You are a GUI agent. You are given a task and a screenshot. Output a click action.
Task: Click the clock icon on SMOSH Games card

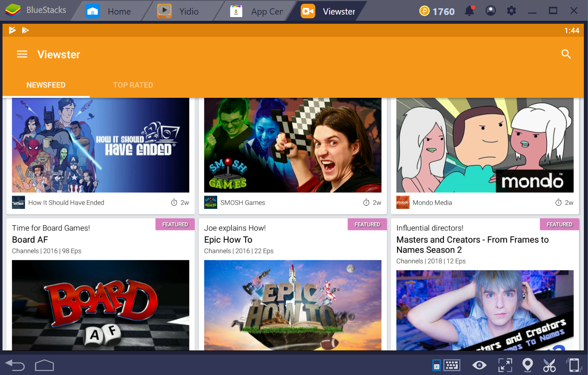pyautogui.click(x=366, y=203)
